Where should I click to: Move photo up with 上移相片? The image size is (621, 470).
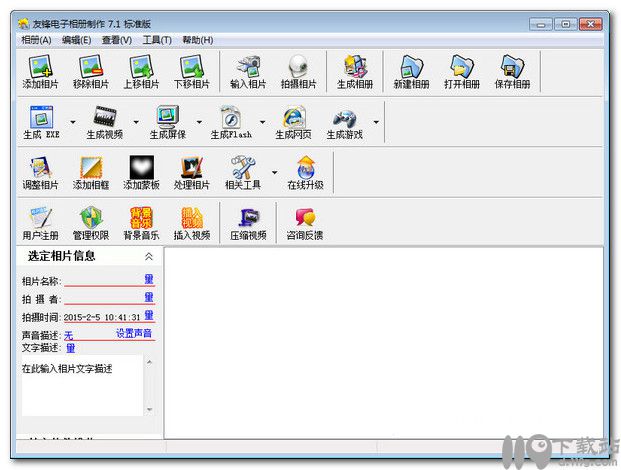tap(141, 72)
